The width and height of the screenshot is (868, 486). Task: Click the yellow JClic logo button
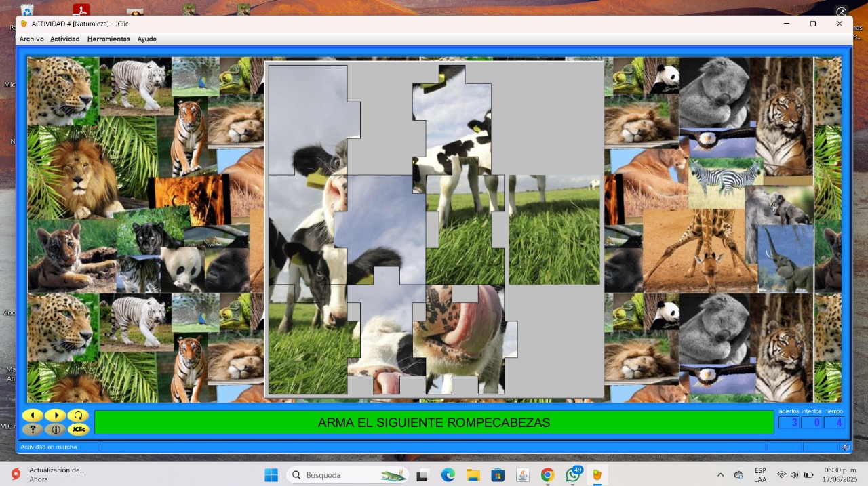79,429
